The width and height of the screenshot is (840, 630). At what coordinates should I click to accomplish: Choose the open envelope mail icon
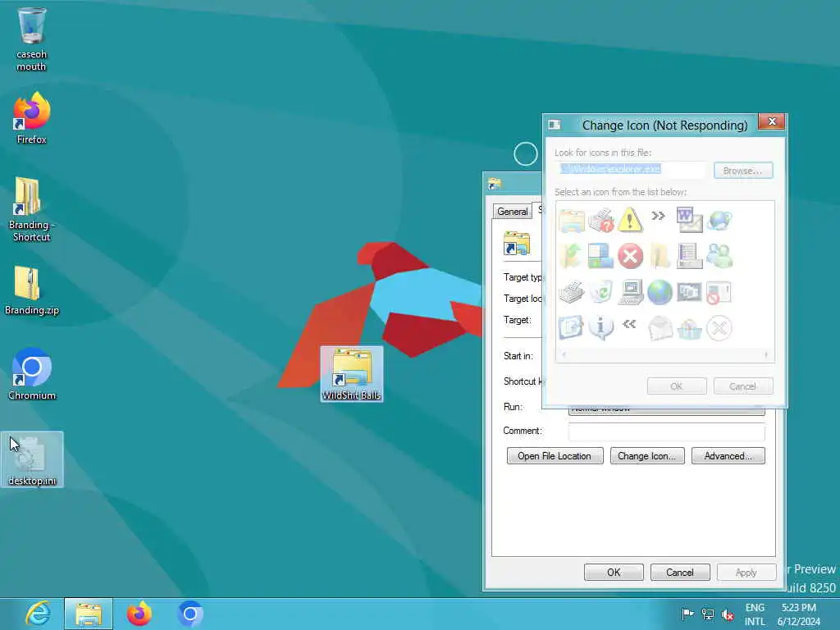(x=660, y=328)
